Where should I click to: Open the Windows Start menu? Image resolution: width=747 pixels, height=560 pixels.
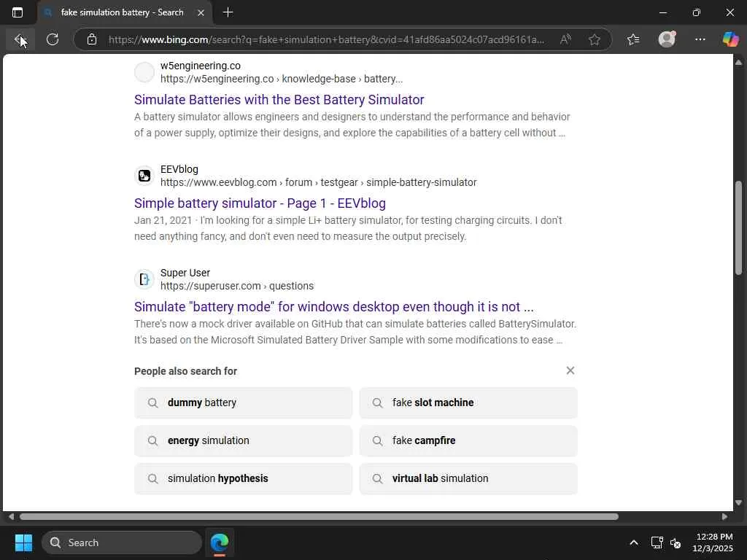23,542
